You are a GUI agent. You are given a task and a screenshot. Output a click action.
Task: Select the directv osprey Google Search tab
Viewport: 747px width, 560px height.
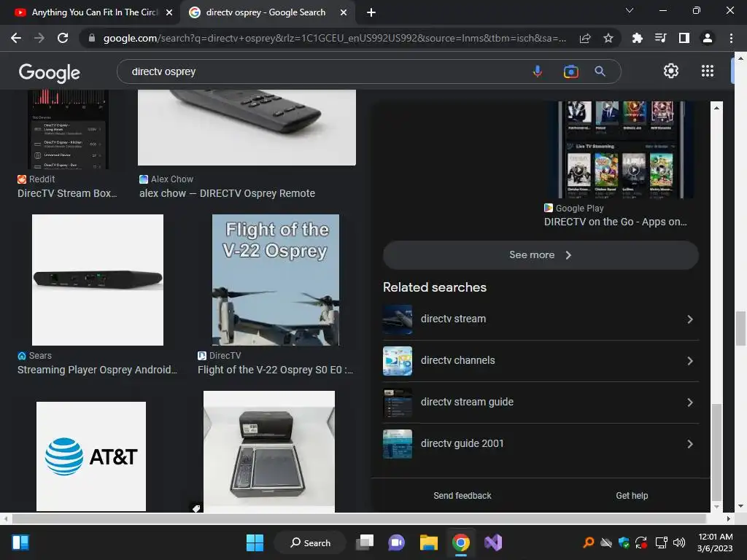click(x=266, y=12)
